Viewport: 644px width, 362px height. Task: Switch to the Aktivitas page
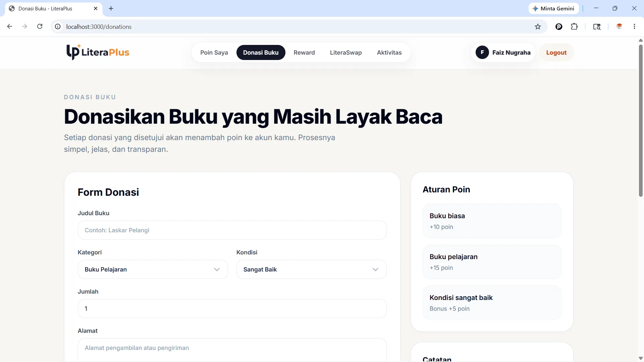click(389, 52)
